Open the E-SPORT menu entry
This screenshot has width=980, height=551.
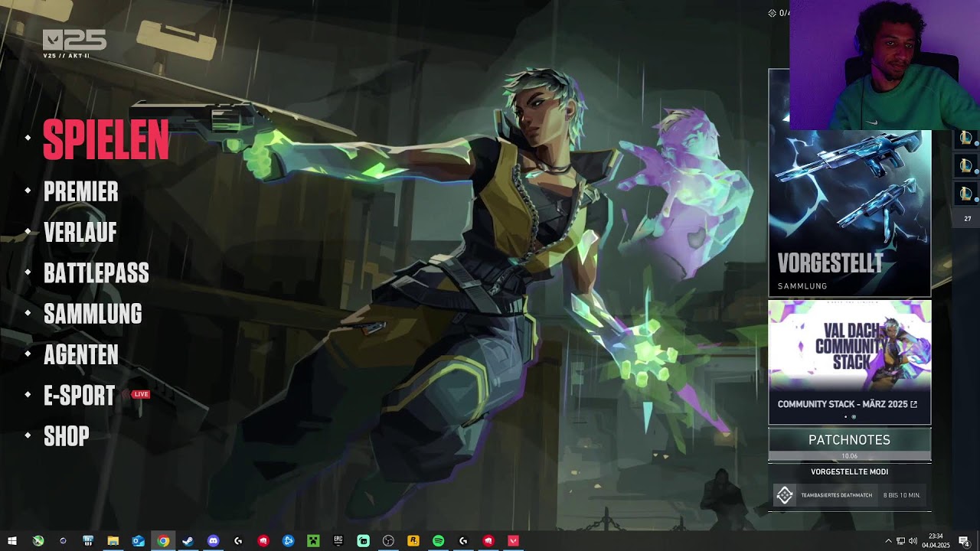pos(79,396)
